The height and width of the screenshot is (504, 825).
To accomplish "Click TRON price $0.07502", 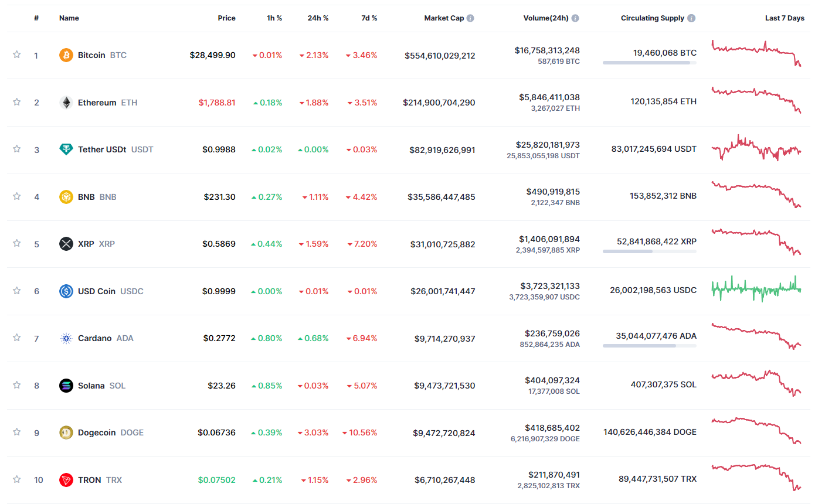I will tap(217, 480).
